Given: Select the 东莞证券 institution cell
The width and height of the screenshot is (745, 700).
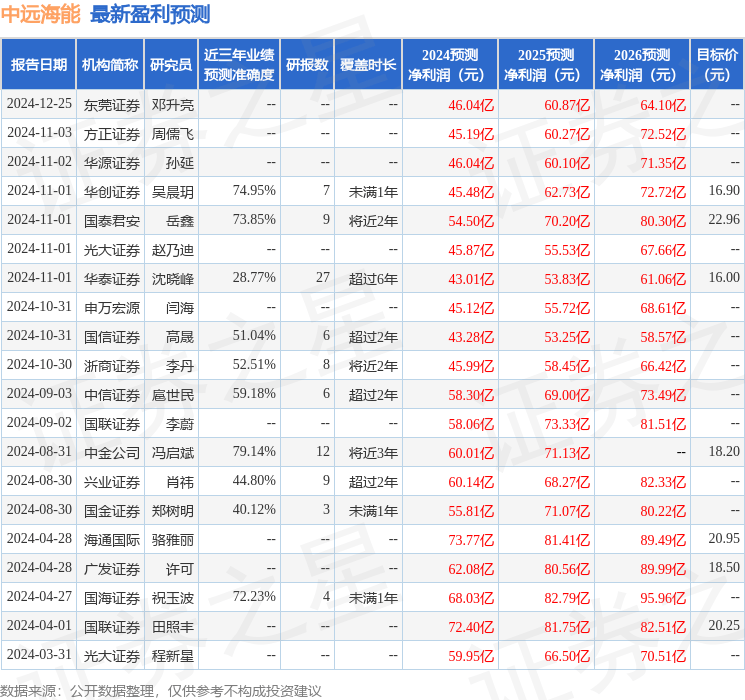Looking at the screenshot, I should [112, 105].
